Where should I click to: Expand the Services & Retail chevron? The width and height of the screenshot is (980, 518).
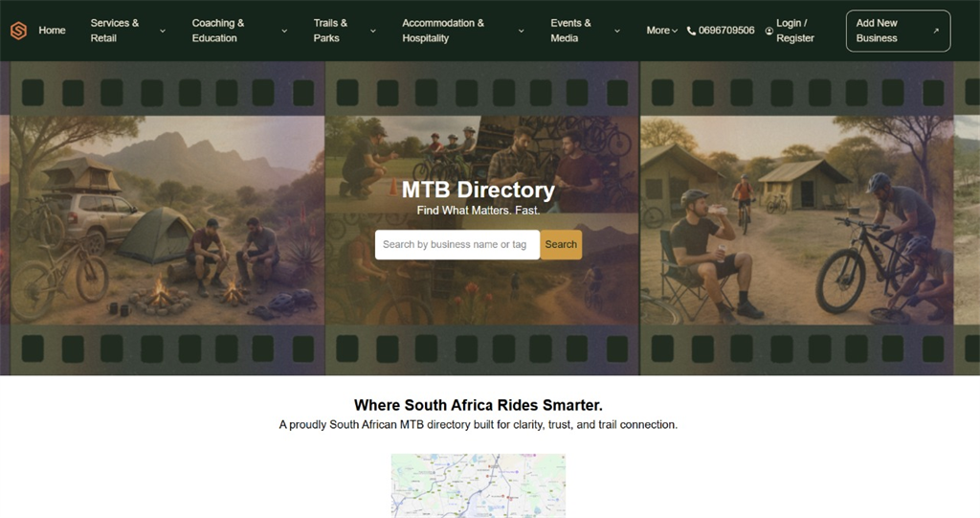(162, 31)
